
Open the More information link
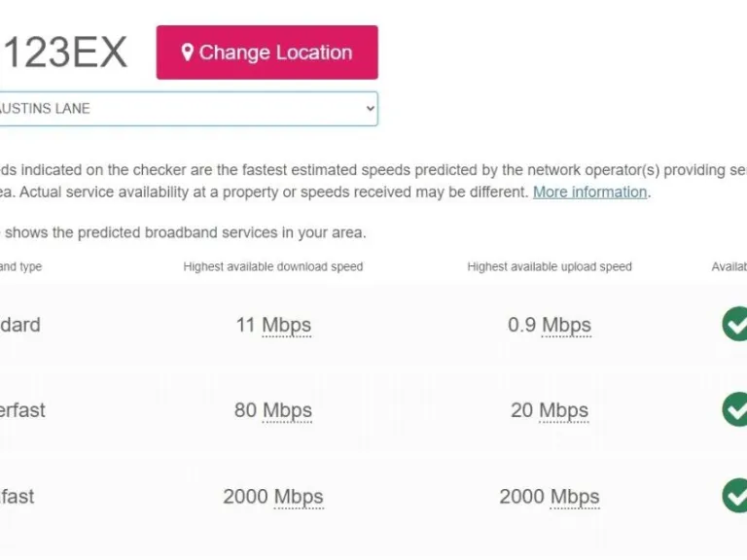point(589,192)
